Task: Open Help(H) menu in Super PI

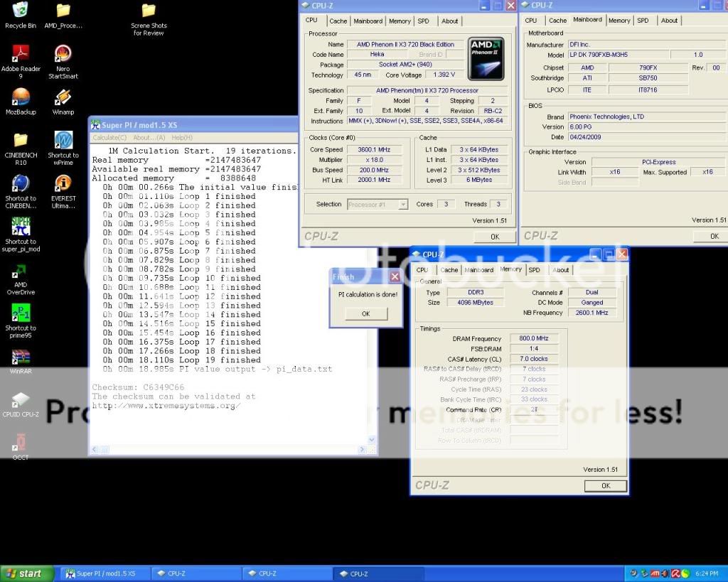Action: 182,137
